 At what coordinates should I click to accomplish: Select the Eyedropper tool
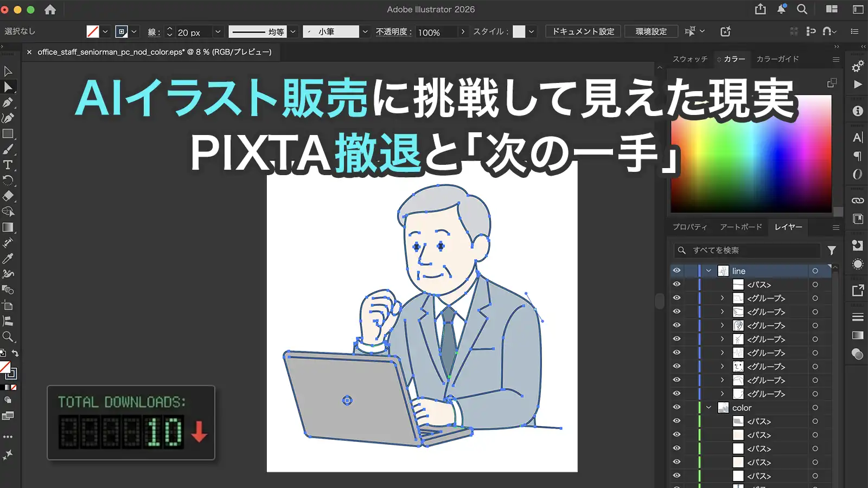tap(8, 259)
